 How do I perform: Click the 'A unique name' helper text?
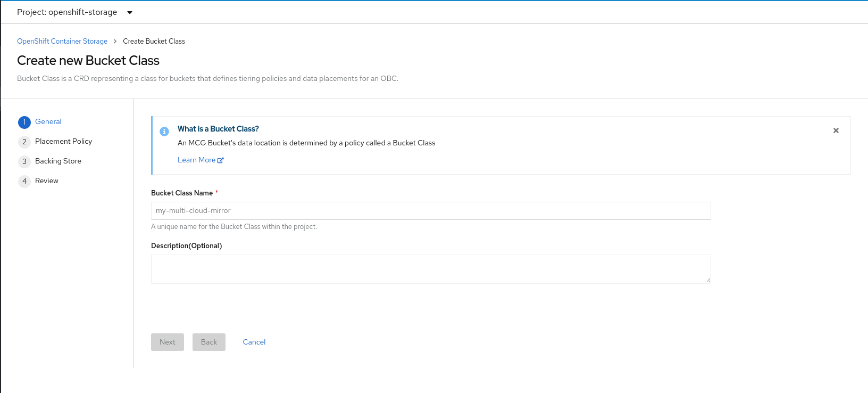coord(234,226)
